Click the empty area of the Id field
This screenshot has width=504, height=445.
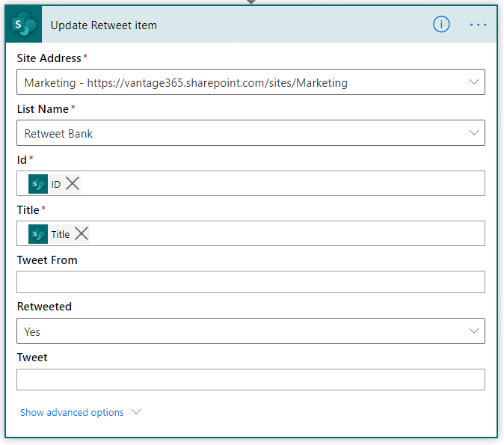pos(282,183)
